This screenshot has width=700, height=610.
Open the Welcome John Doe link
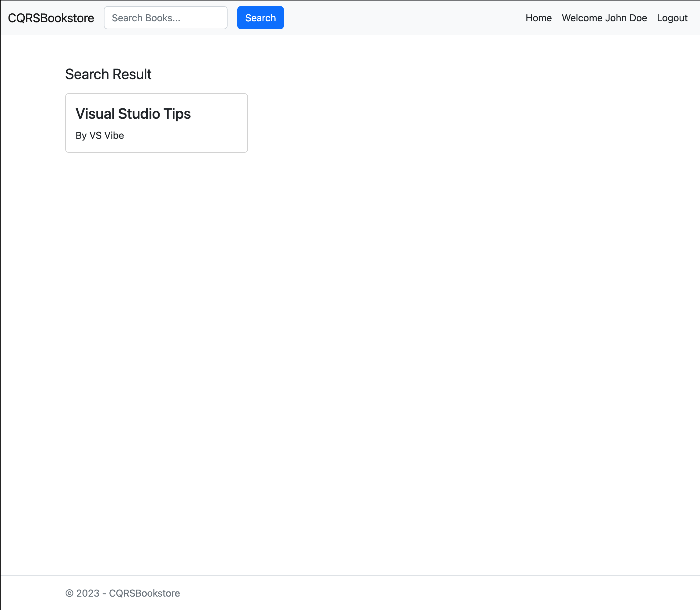pyautogui.click(x=604, y=18)
